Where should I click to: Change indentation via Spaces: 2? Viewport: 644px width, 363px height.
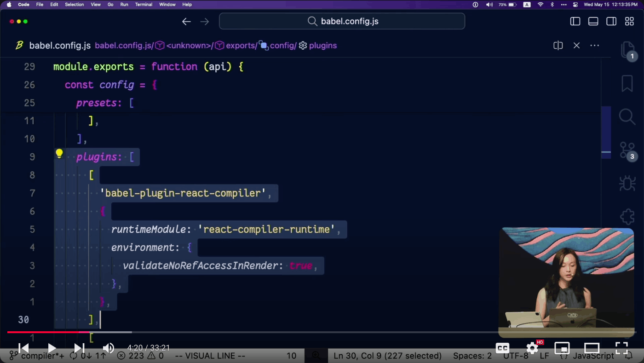[472, 356]
